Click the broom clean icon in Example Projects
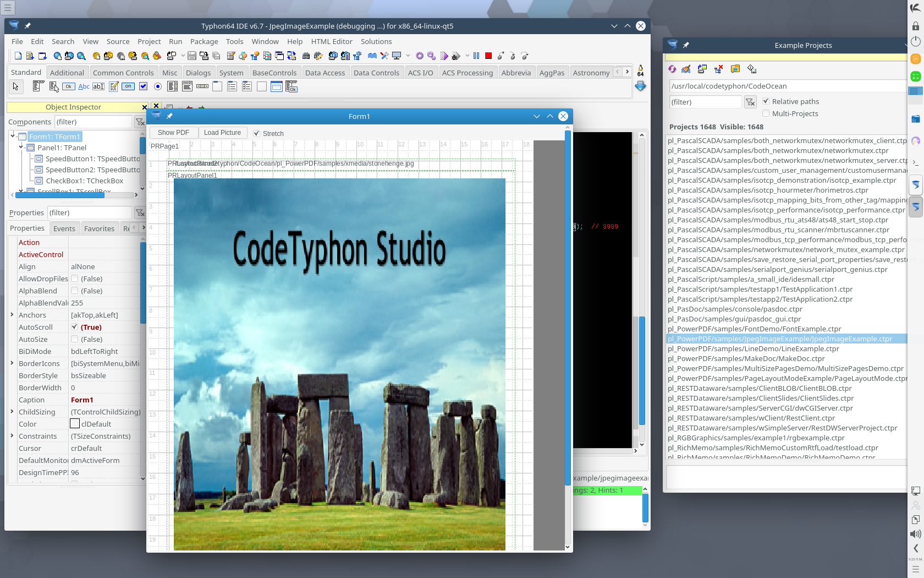Screen dimensions: 924x578 (x=686, y=69)
